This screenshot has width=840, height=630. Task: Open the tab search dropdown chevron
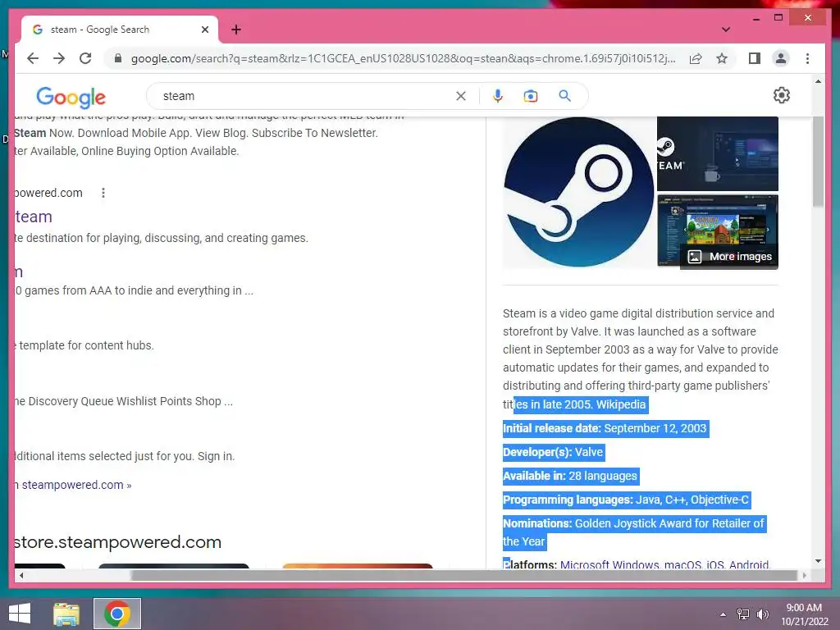(726, 30)
